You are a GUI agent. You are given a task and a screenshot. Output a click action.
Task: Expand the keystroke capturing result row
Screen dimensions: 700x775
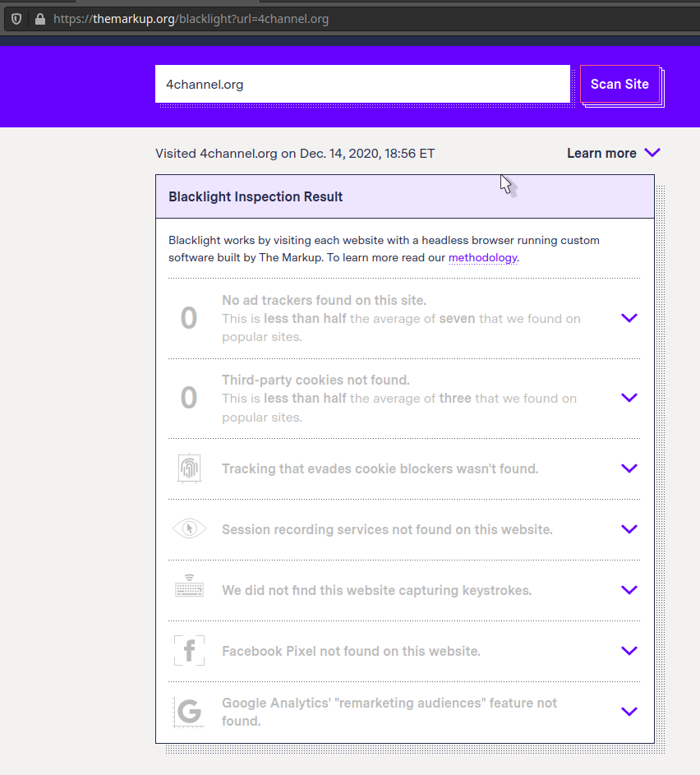click(629, 590)
